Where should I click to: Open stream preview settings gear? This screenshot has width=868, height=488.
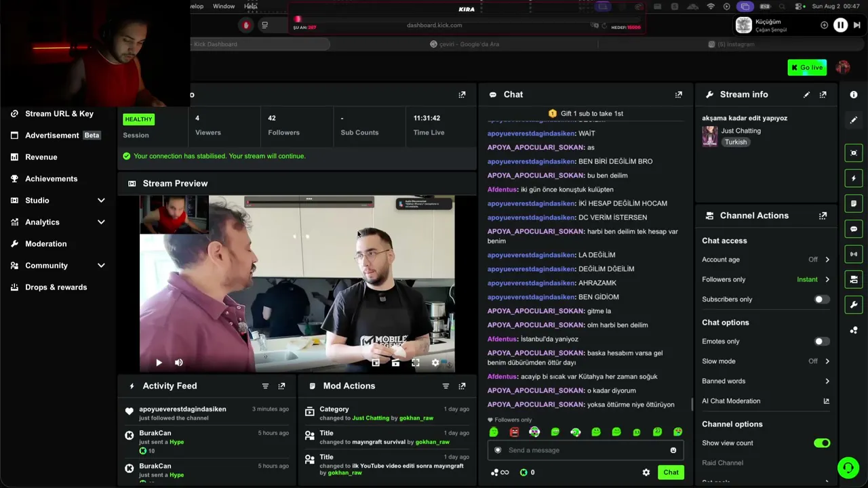[x=435, y=363]
